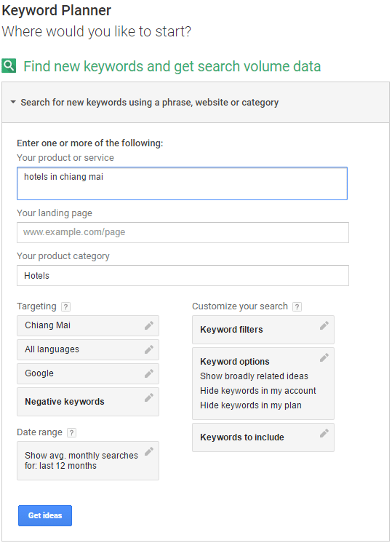
Task: Focus the product or service text box
Action: [x=182, y=183]
